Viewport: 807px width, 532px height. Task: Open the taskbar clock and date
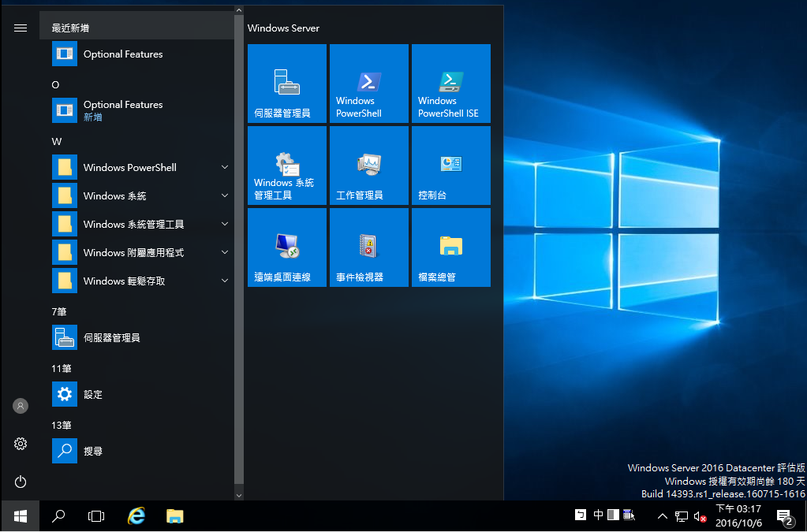tap(738, 516)
